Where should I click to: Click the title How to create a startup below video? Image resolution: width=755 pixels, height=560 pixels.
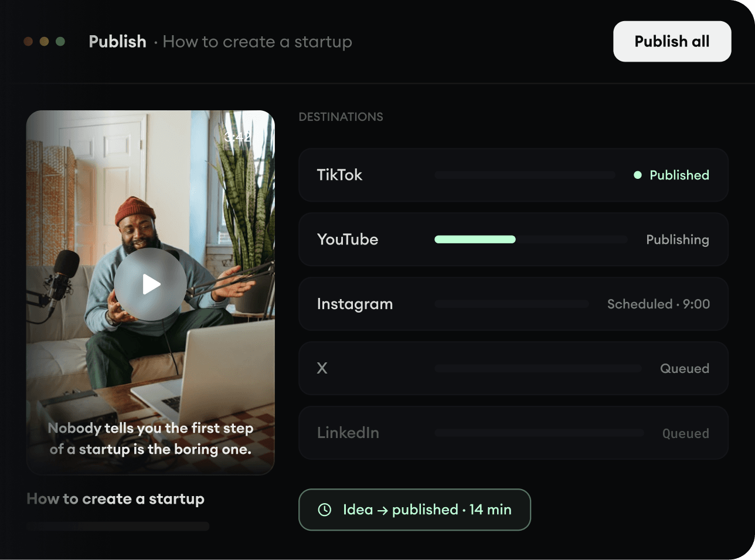coord(115,499)
